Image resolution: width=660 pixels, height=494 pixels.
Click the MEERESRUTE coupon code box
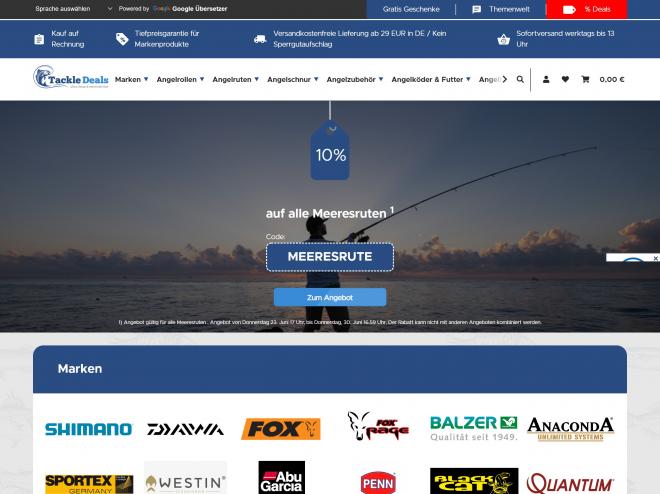point(330,257)
